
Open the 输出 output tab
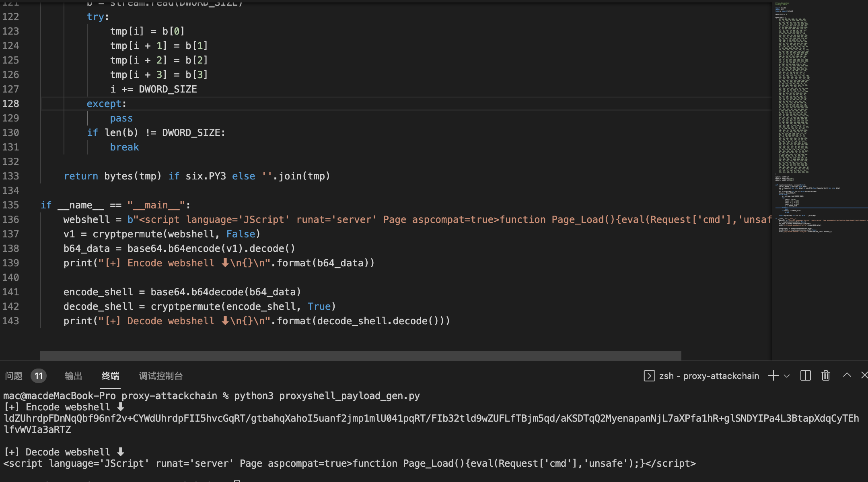click(73, 376)
